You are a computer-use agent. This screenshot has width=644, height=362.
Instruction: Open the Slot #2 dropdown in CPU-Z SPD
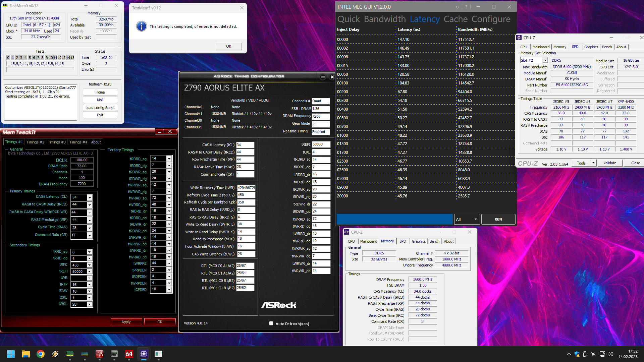pyautogui.click(x=545, y=60)
